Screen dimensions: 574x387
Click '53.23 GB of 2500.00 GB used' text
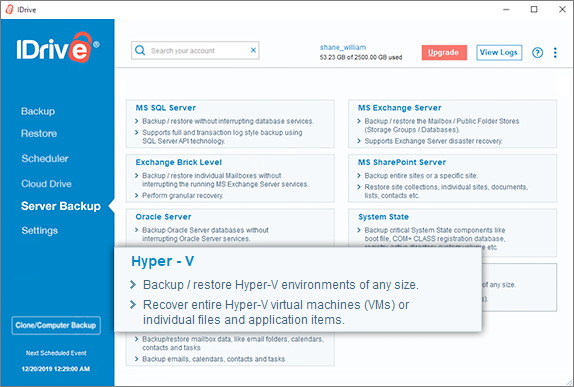(x=361, y=57)
